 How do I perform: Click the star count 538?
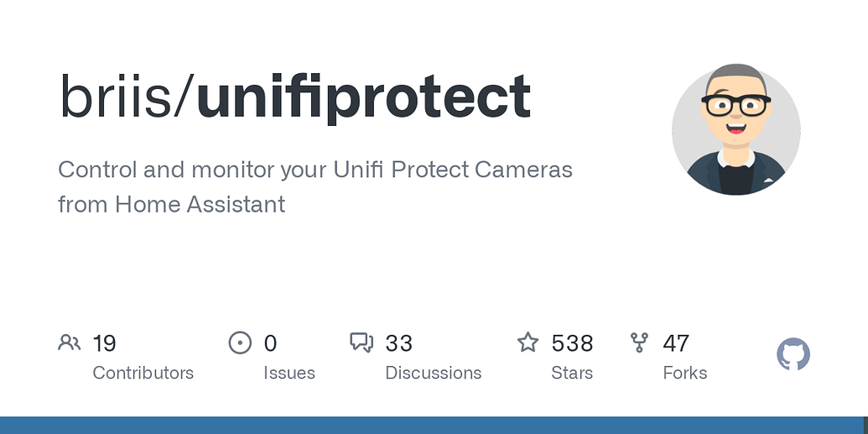pos(572,343)
